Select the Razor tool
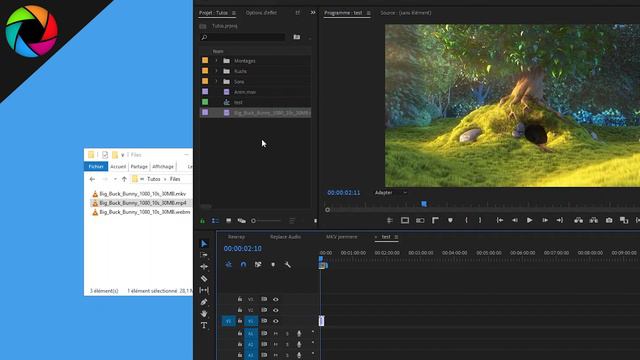Viewport: 640px width, 360px height. pyautogui.click(x=204, y=278)
